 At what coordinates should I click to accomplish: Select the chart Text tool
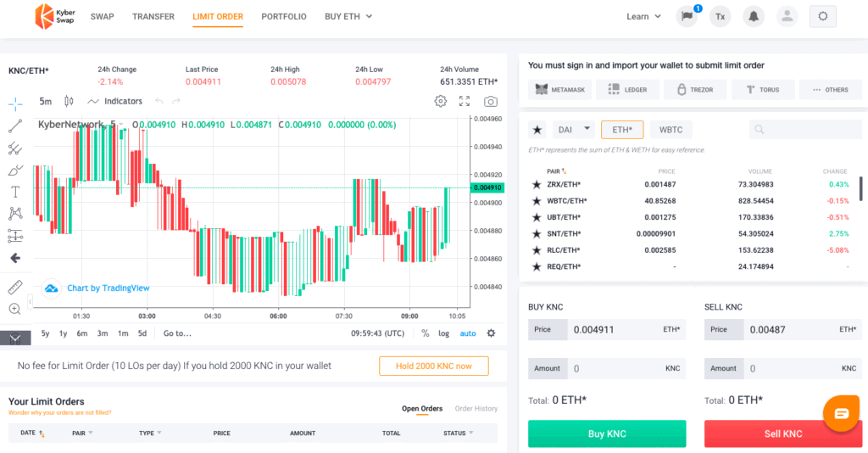pyautogui.click(x=15, y=193)
